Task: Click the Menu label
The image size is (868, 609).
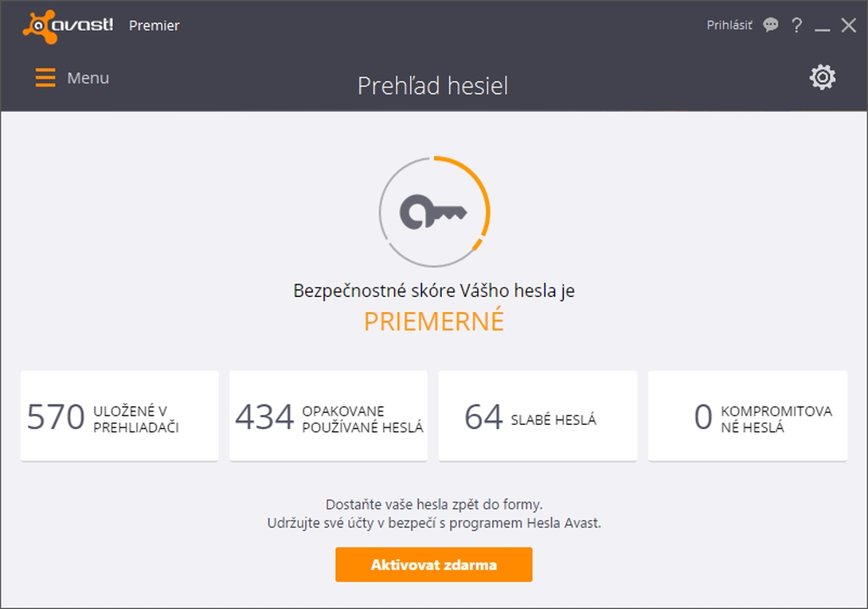Action: click(x=88, y=78)
